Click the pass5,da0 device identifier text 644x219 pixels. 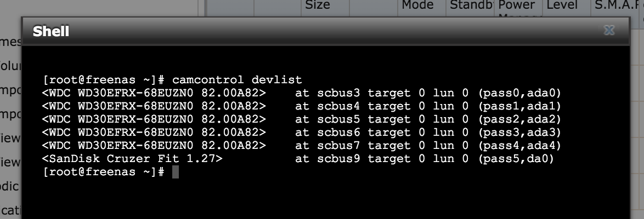(x=516, y=159)
